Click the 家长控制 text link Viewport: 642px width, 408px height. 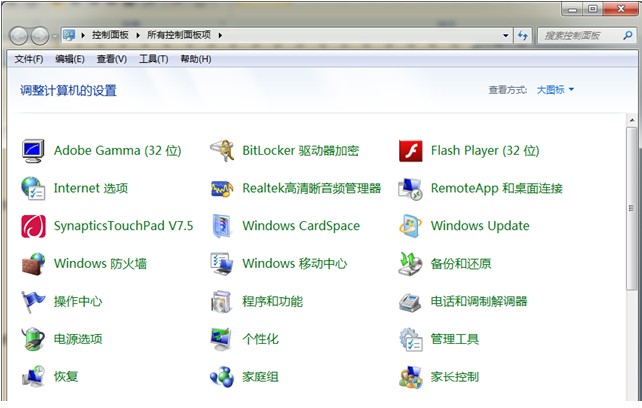tap(455, 377)
